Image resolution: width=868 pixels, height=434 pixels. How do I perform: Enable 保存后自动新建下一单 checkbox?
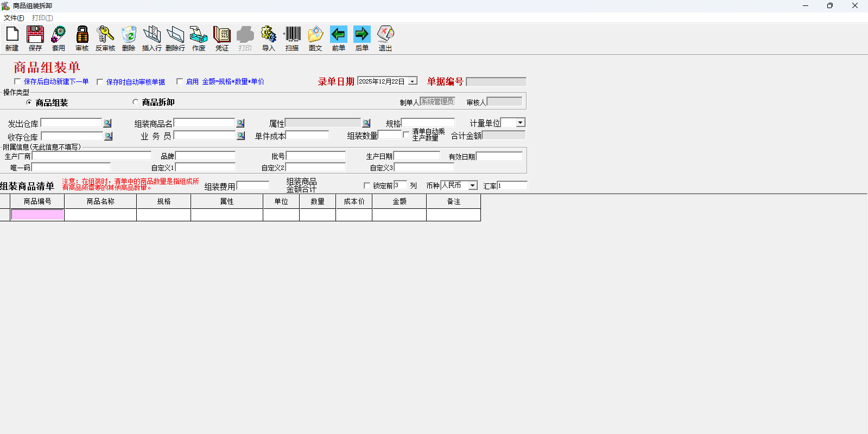click(x=17, y=81)
